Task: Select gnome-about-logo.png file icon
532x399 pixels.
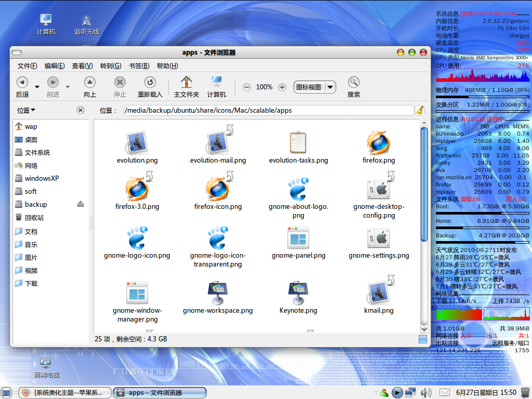Action: point(298,189)
